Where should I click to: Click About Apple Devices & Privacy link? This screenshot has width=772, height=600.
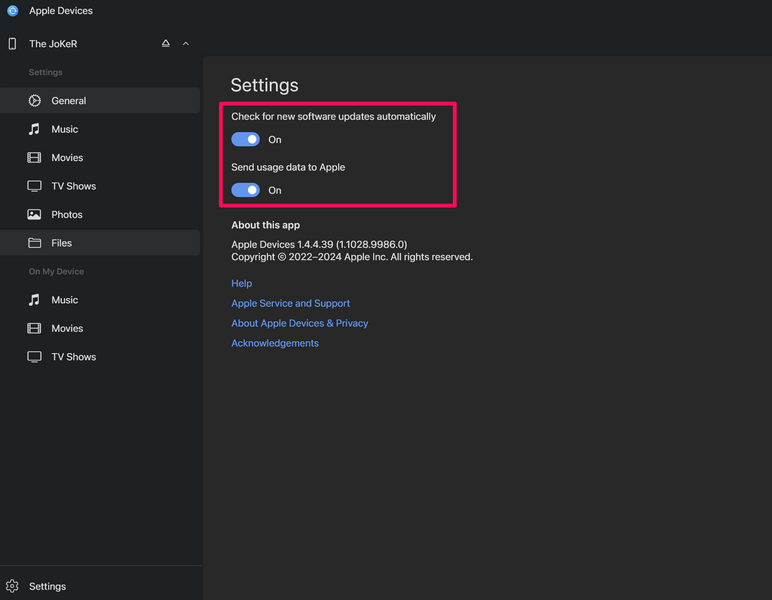tap(299, 323)
